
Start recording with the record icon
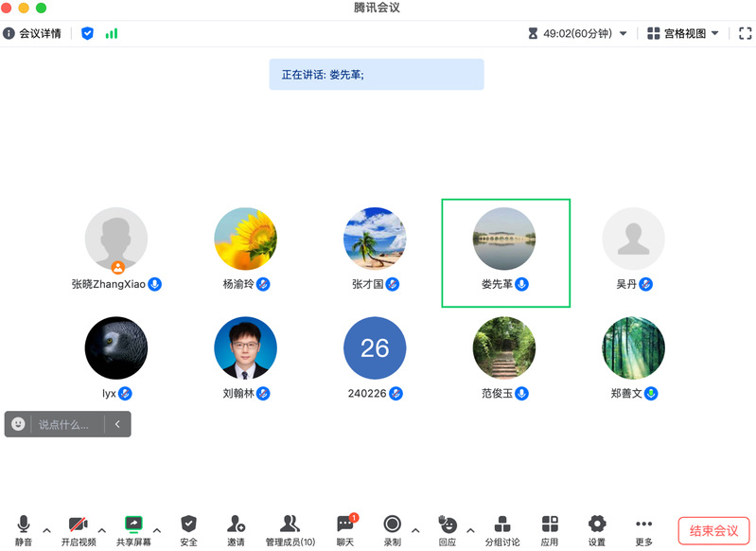393,524
